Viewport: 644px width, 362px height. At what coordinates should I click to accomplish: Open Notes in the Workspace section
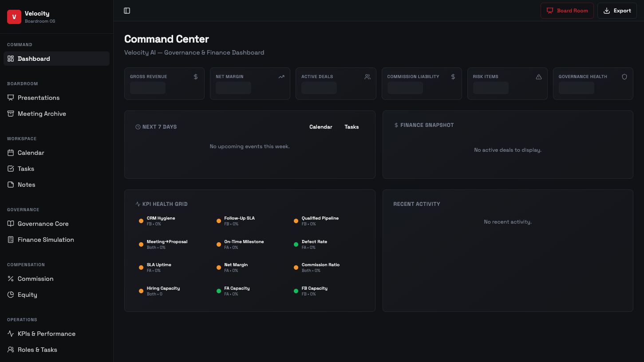[56, 185]
